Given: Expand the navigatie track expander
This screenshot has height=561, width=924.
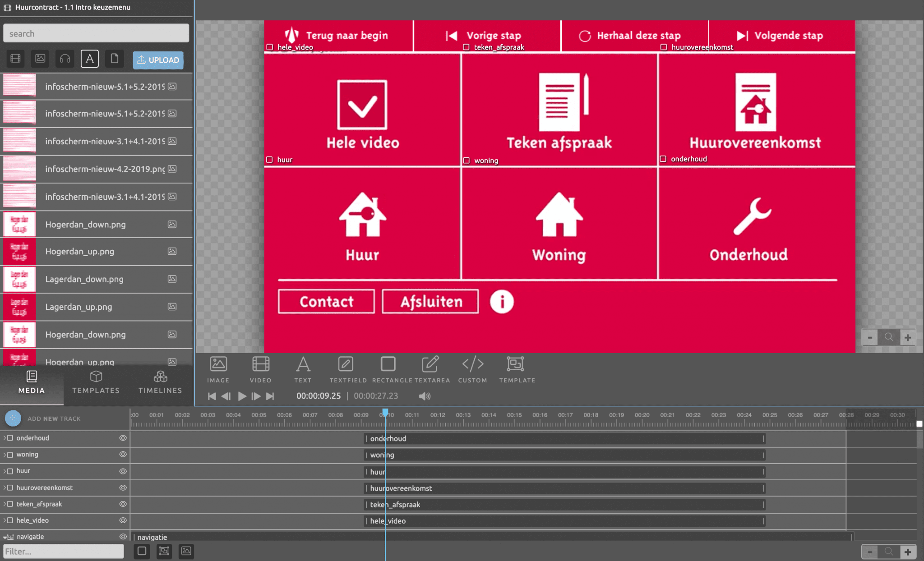Looking at the screenshot, I should 5,537.
